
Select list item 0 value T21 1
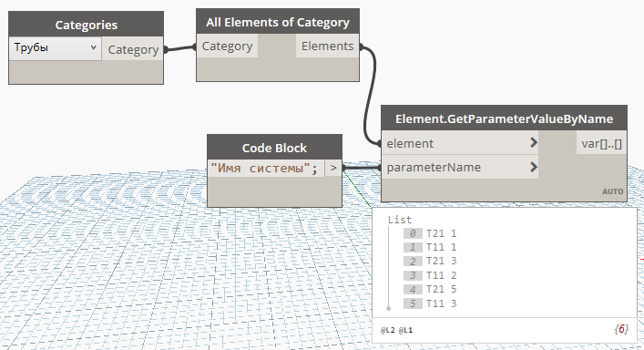pos(442,233)
